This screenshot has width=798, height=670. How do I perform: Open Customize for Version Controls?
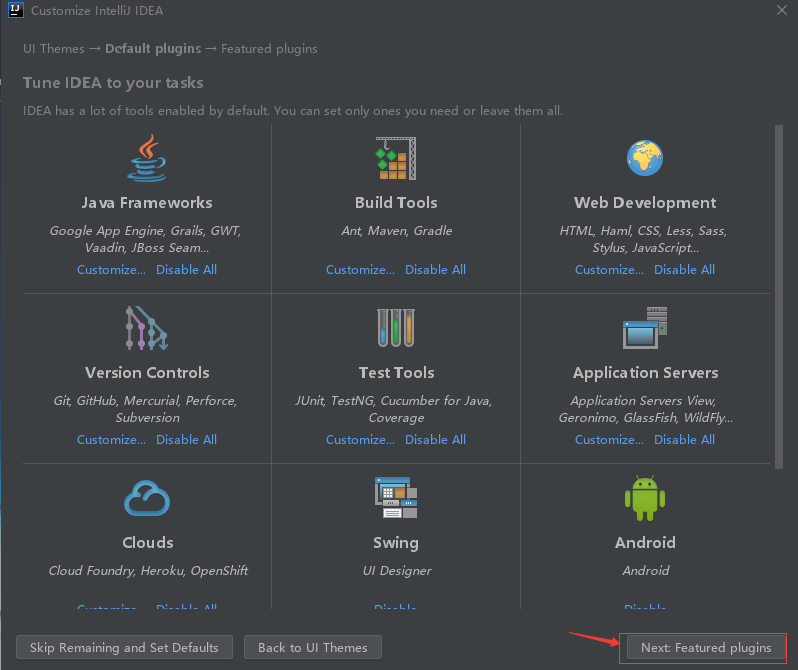tap(111, 440)
